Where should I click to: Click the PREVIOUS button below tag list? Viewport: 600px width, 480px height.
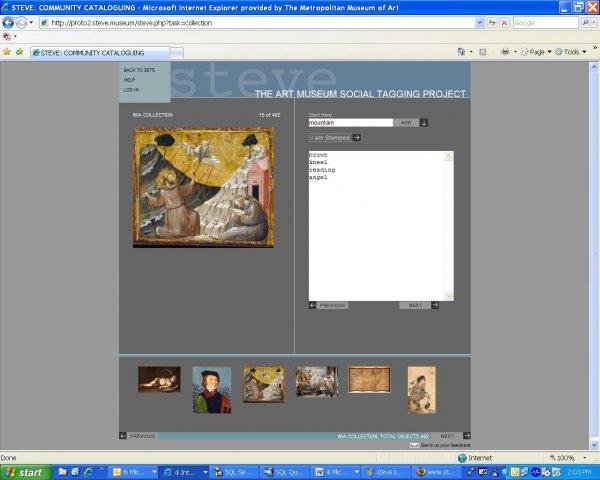[333, 305]
